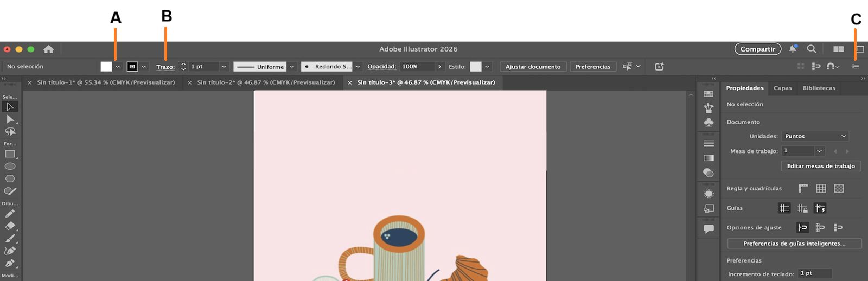Expand the Opacidad slider arrow

[439, 66]
